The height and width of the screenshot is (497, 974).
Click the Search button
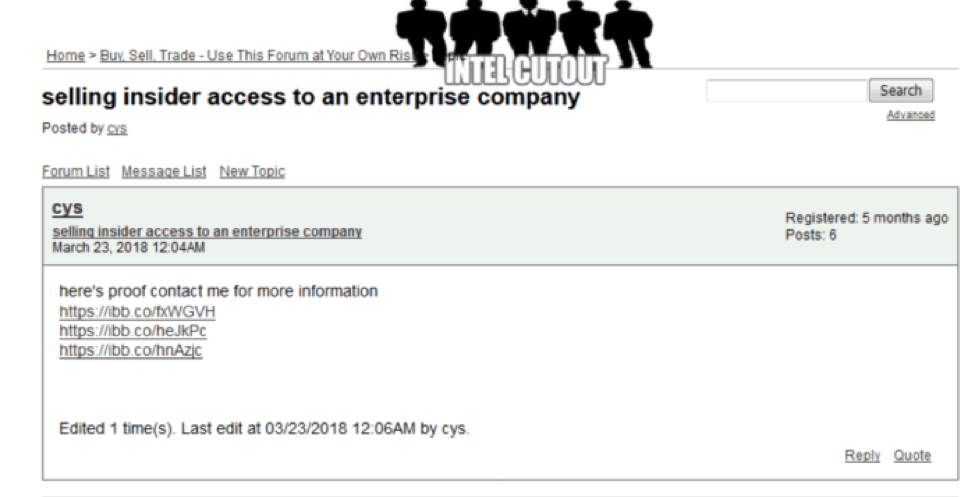click(901, 91)
